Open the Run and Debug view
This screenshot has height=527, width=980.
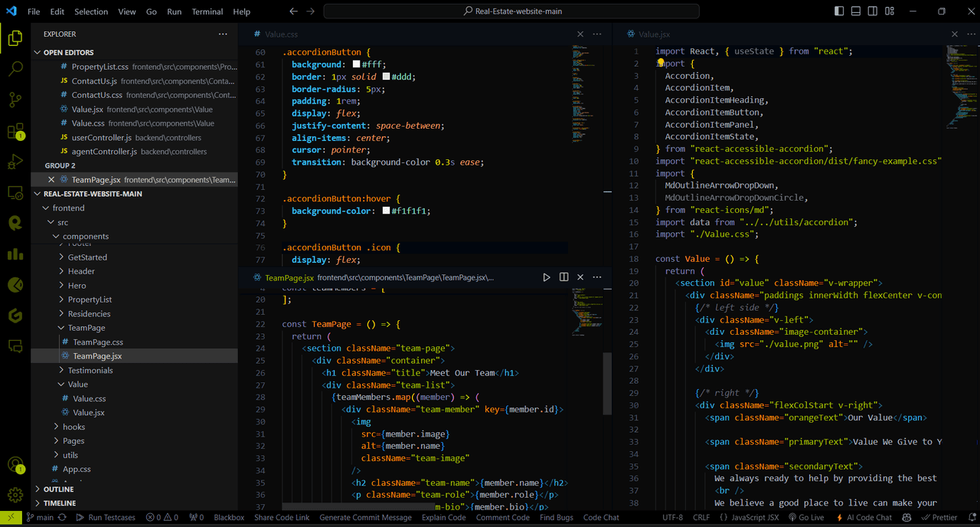(15, 162)
